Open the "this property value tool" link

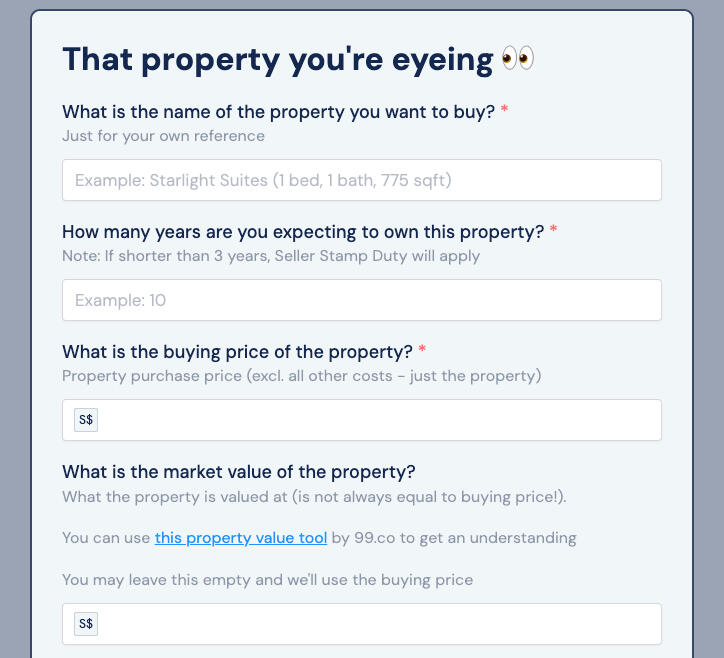point(241,538)
